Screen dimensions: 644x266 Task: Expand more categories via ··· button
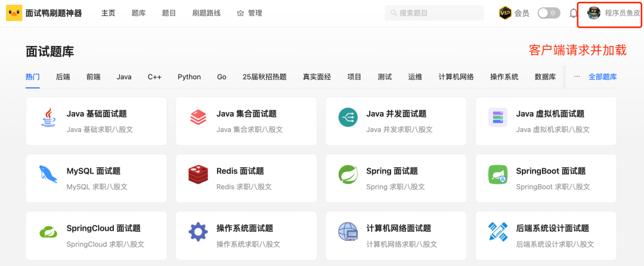point(577,77)
